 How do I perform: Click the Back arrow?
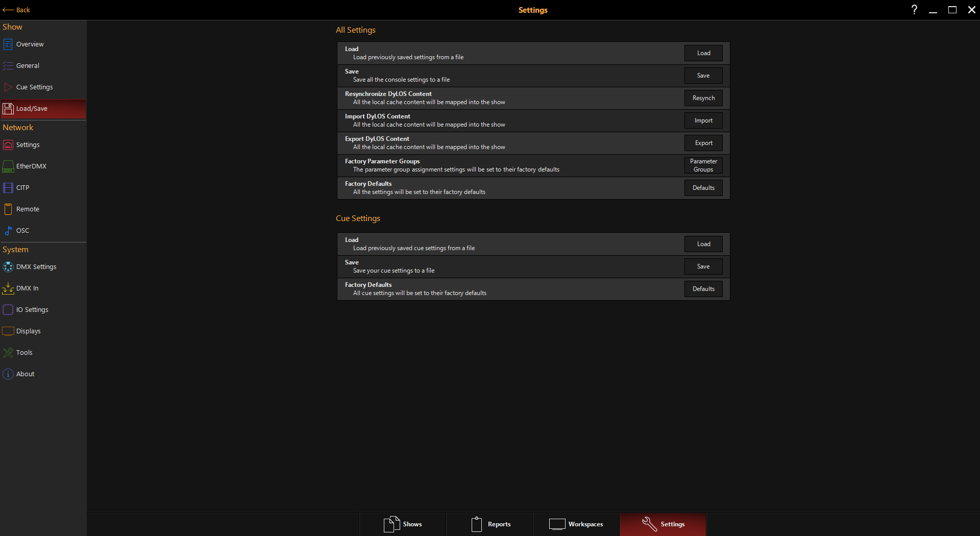[x=16, y=10]
